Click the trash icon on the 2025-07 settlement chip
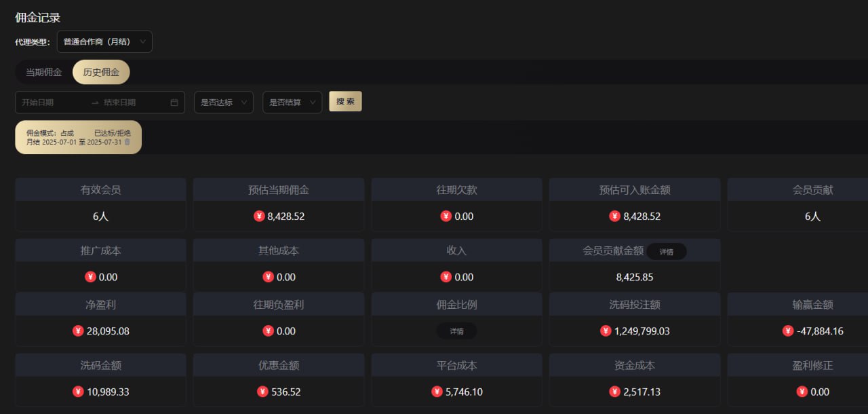 pos(127,142)
